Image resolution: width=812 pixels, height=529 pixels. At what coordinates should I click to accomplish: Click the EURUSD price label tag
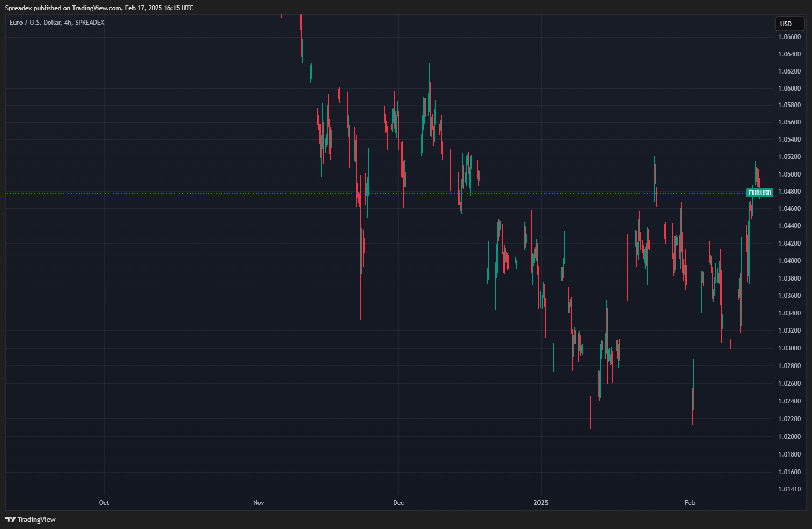pos(759,193)
